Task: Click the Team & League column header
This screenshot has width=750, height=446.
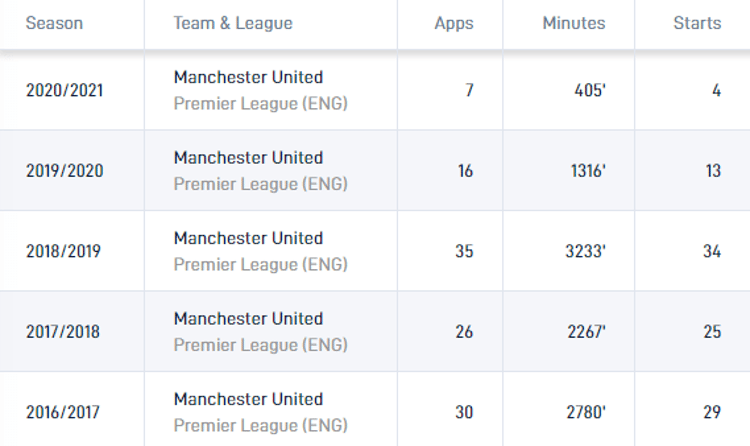Action: tap(233, 23)
